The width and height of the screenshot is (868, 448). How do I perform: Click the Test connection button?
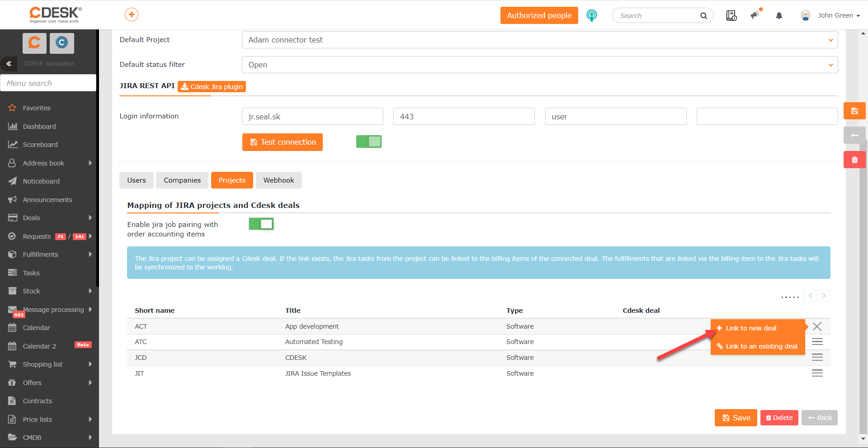pyautogui.click(x=283, y=142)
